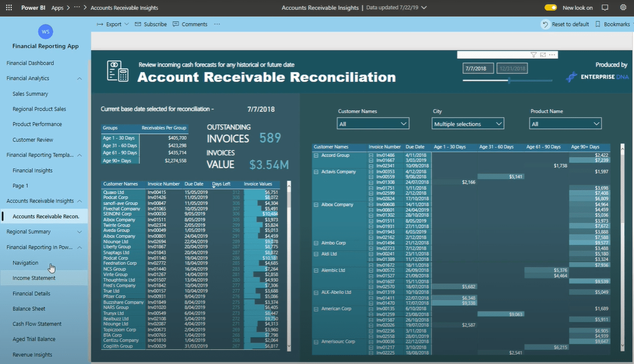This screenshot has width=634, height=364.
Task: Click the visual filter funnel icon
Action: tap(533, 54)
